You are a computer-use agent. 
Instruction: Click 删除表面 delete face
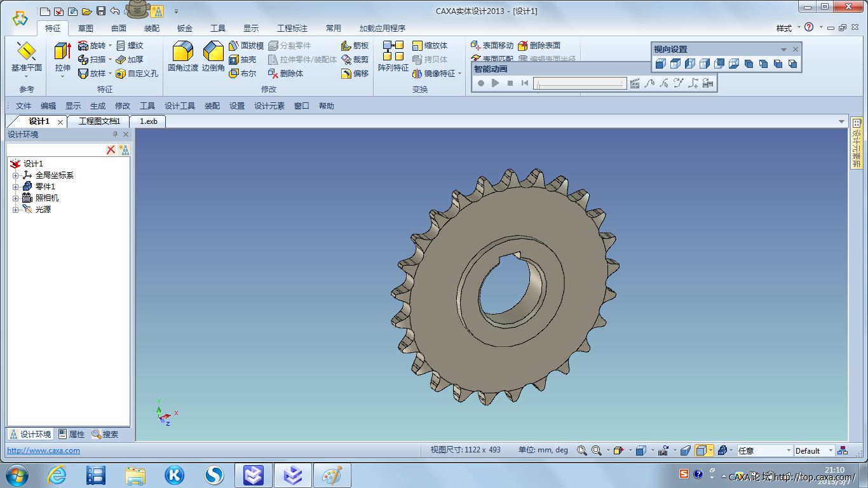[x=539, y=46]
